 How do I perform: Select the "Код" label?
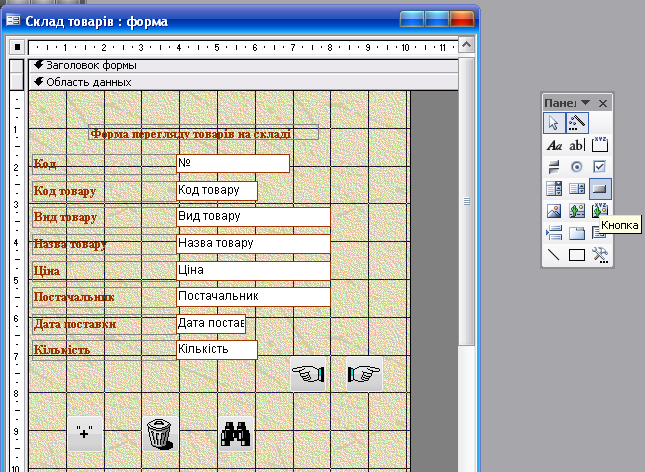coord(104,164)
